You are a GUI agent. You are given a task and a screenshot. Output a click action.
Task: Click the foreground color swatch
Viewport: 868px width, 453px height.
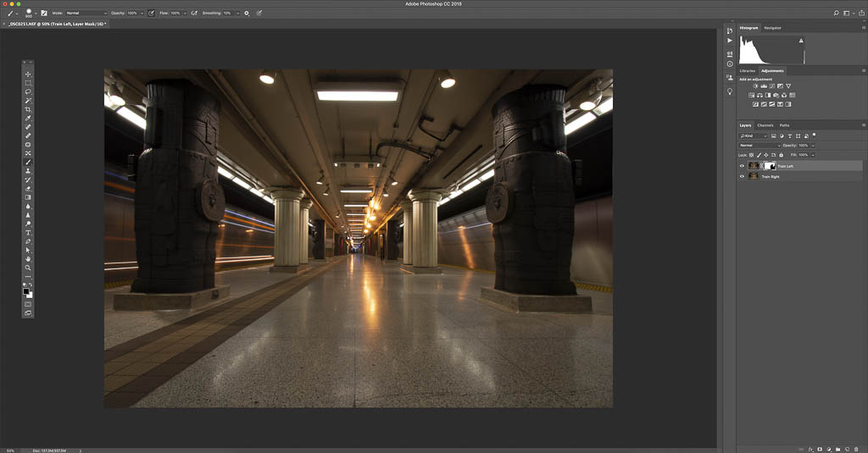pyautogui.click(x=26, y=290)
